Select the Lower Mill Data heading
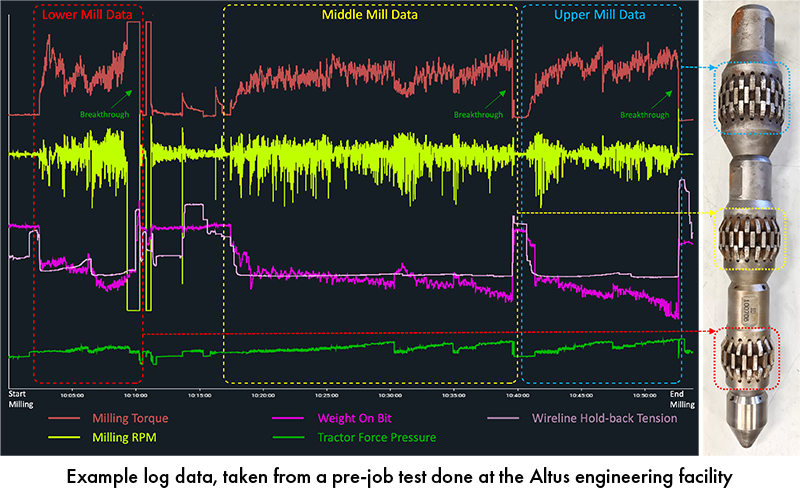The height and width of the screenshot is (490, 800). point(87,16)
